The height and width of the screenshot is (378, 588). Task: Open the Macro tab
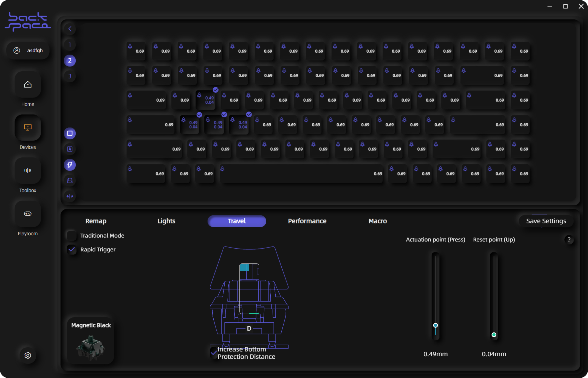(x=377, y=221)
